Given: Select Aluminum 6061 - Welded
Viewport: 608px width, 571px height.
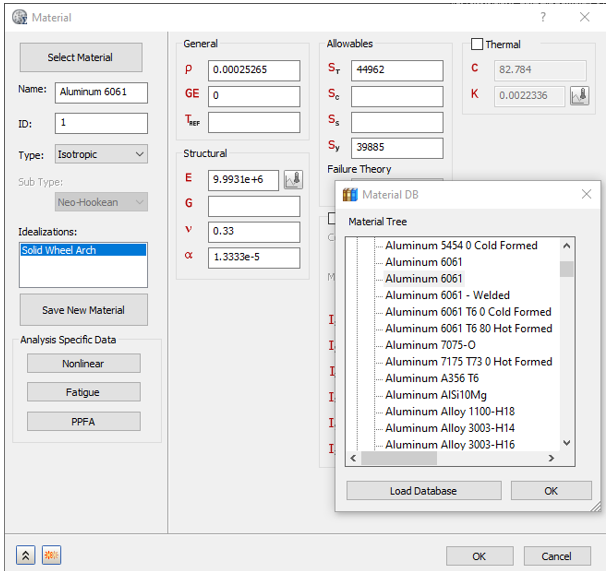Looking at the screenshot, I should point(447,295).
